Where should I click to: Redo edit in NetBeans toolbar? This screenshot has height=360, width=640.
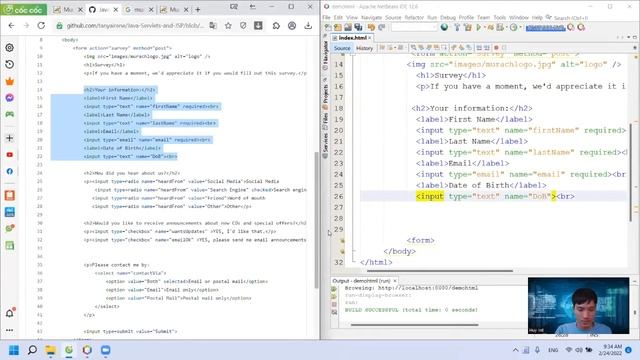[x=381, y=27]
